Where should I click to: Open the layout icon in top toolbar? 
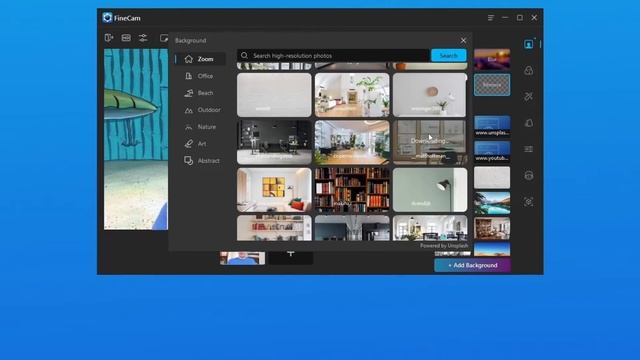[126, 38]
